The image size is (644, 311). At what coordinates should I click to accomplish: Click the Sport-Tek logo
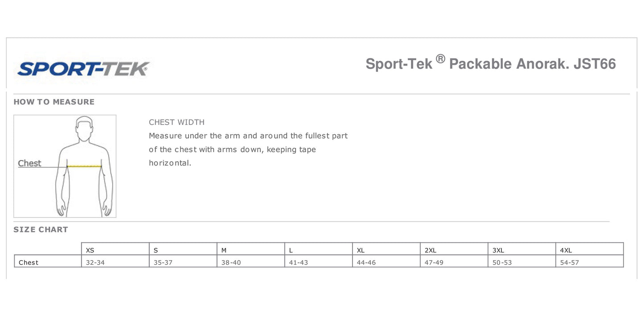[83, 68]
